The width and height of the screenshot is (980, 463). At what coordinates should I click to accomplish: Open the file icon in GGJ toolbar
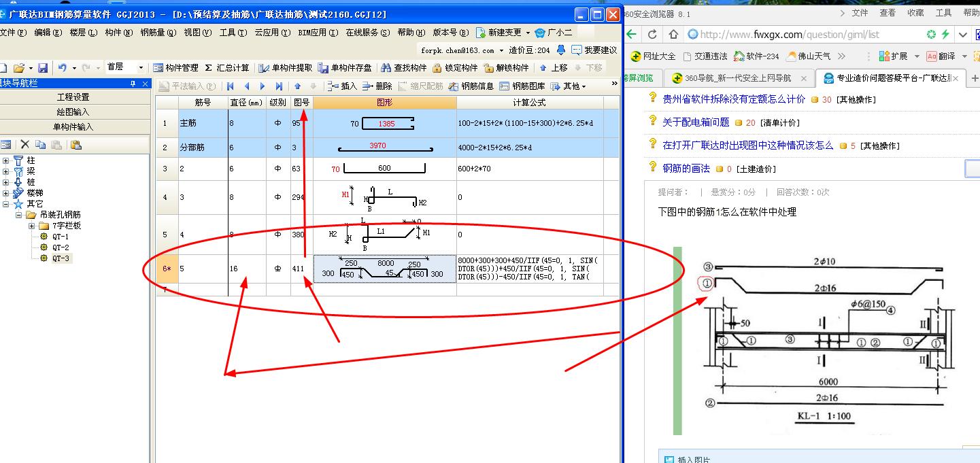(x=19, y=68)
